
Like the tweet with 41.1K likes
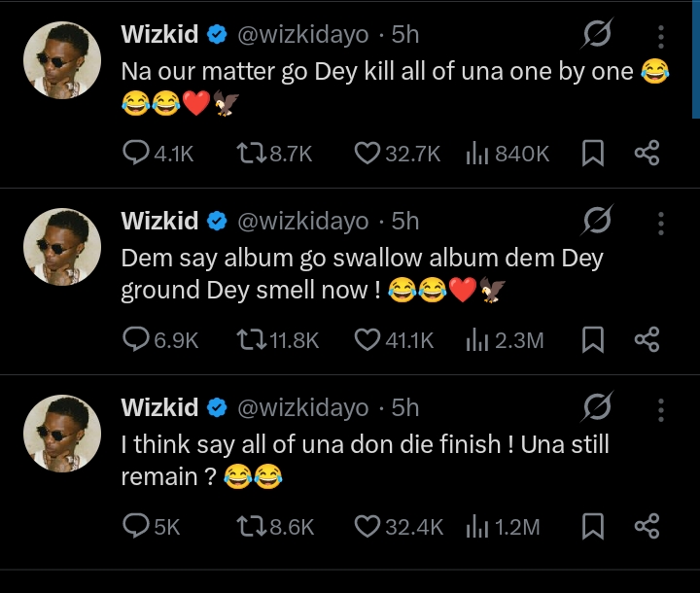[367, 339]
